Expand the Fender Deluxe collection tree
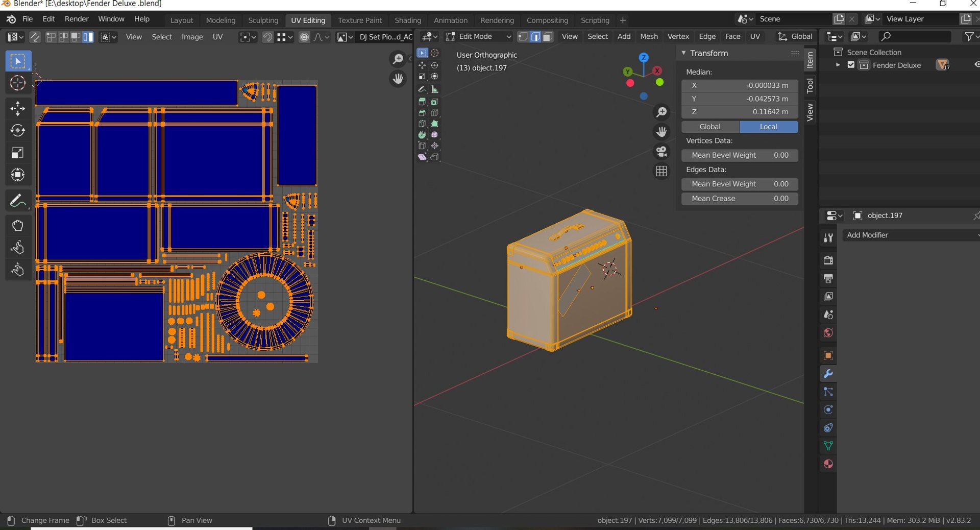This screenshot has height=530, width=980. click(838, 65)
